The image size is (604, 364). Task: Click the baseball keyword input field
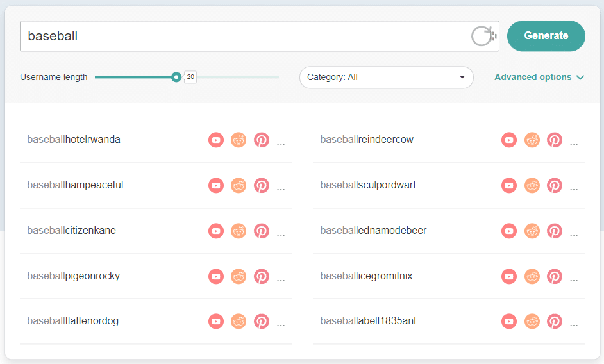coord(246,36)
